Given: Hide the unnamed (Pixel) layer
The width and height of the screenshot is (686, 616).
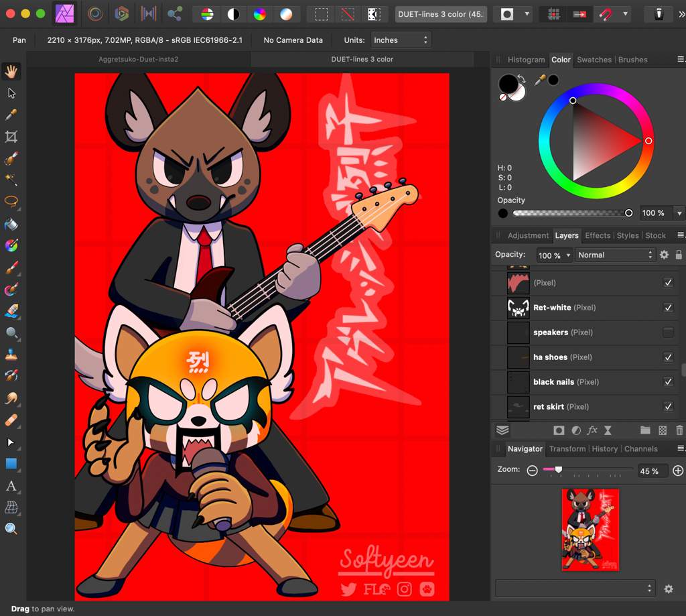Looking at the screenshot, I should 668,283.
